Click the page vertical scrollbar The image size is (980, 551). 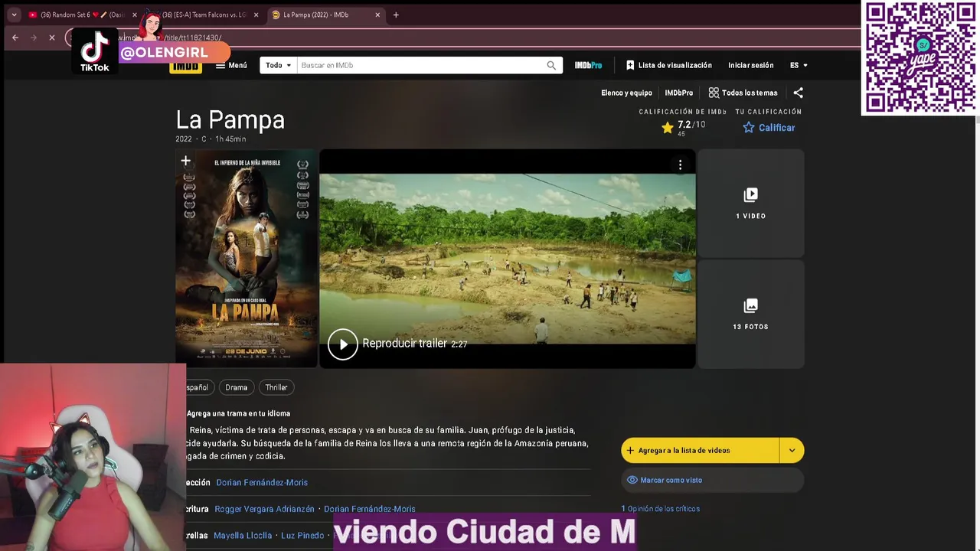(976, 333)
